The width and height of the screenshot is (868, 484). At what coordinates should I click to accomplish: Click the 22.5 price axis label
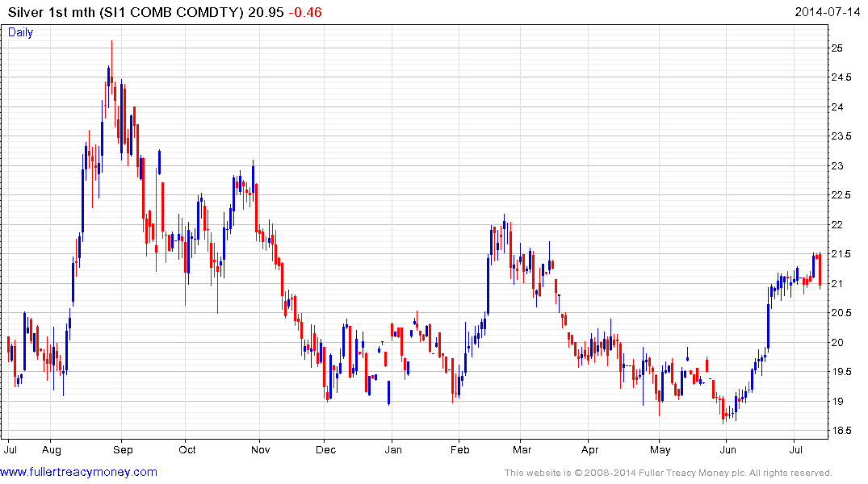(x=841, y=195)
